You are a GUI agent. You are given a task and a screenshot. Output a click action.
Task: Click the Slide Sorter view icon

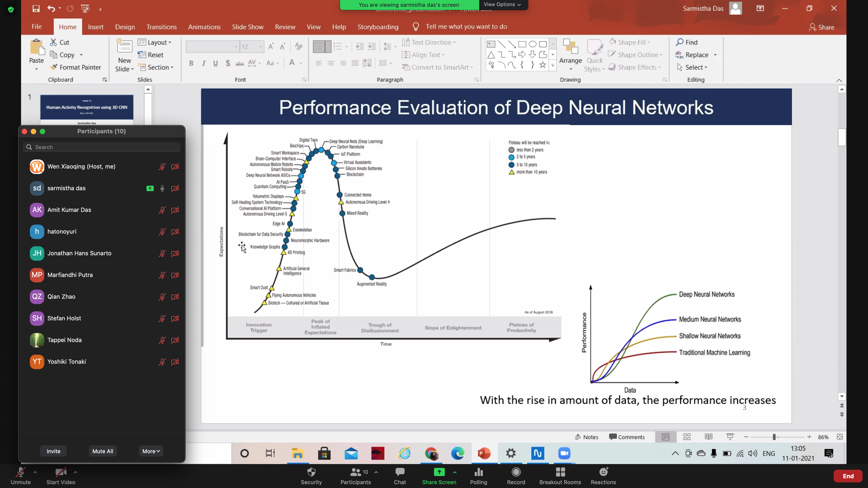pyautogui.click(x=687, y=437)
